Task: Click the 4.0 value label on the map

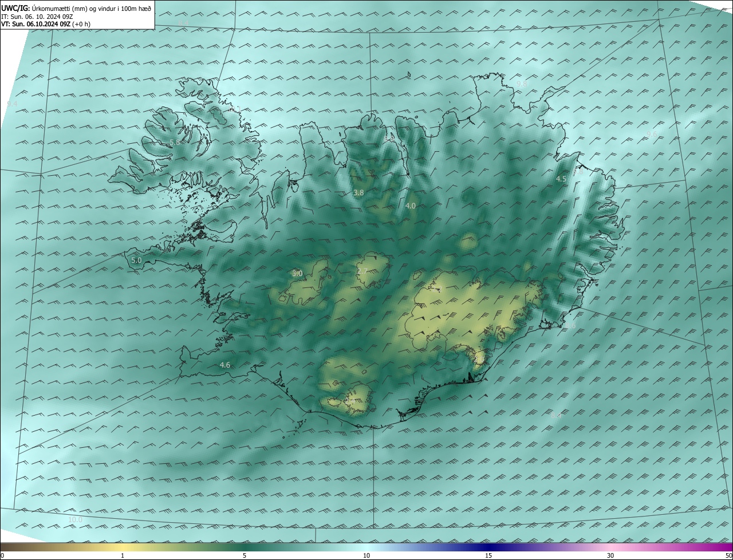Action: [411, 206]
